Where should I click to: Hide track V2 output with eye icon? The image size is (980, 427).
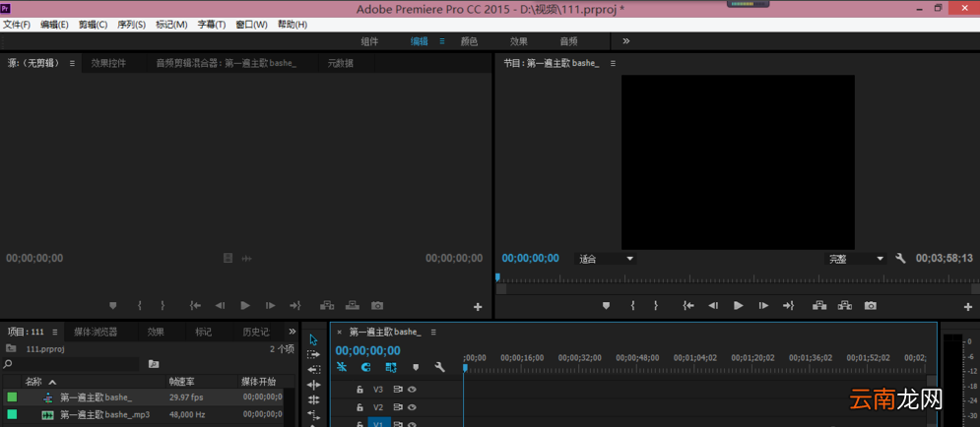(x=412, y=407)
